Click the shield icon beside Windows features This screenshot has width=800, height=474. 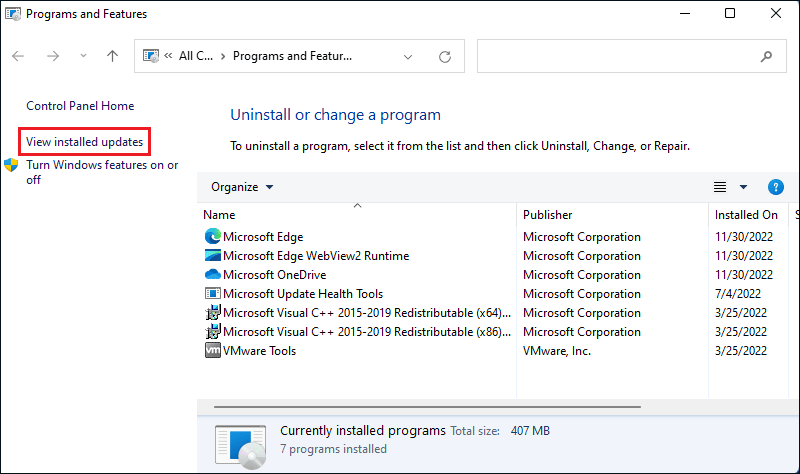(x=11, y=165)
